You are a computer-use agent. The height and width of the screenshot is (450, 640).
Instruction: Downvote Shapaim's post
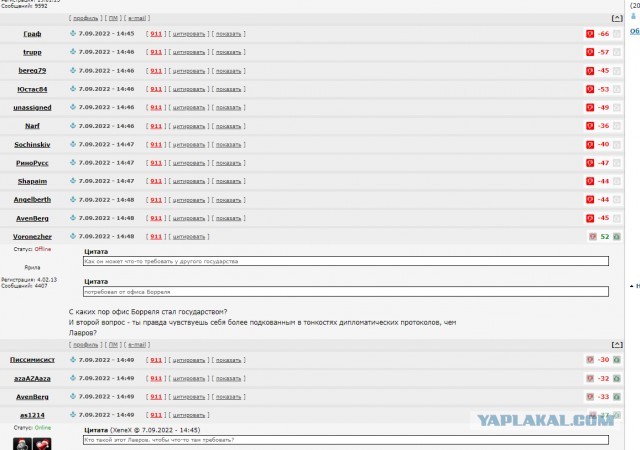tap(590, 181)
